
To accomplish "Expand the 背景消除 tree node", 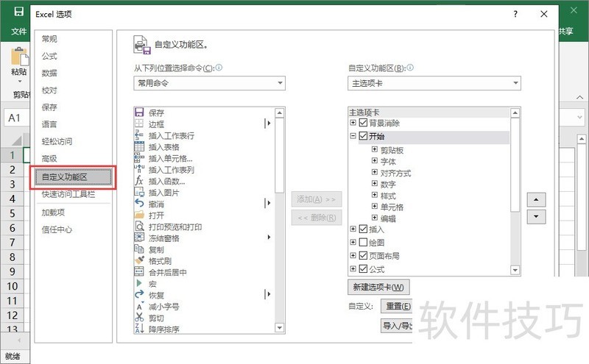I will click(x=353, y=122).
